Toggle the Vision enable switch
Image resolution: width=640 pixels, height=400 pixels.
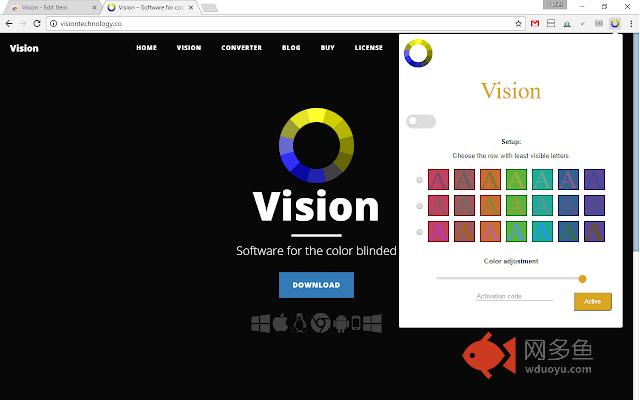pos(421,121)
